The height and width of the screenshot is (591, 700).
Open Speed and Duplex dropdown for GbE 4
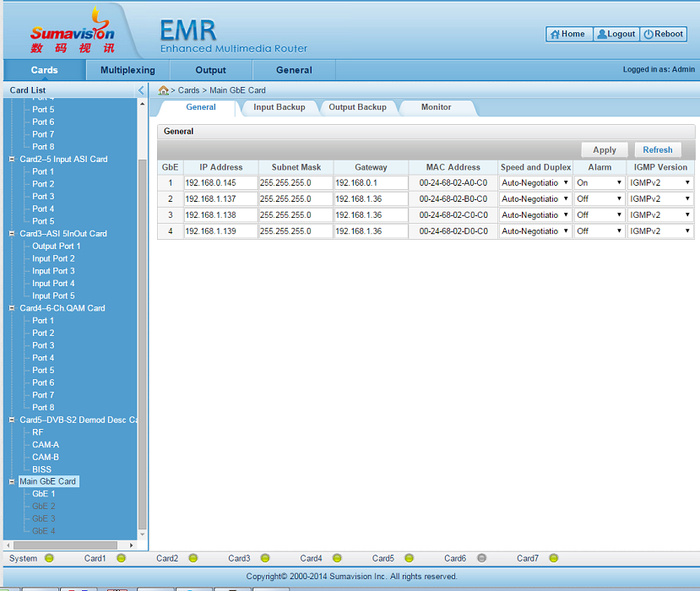(534, 230)
